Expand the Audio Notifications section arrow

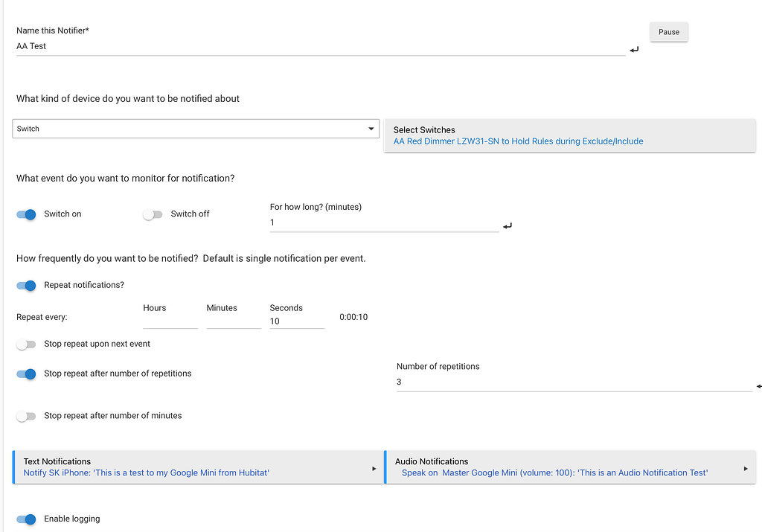(x=746, y=469)
